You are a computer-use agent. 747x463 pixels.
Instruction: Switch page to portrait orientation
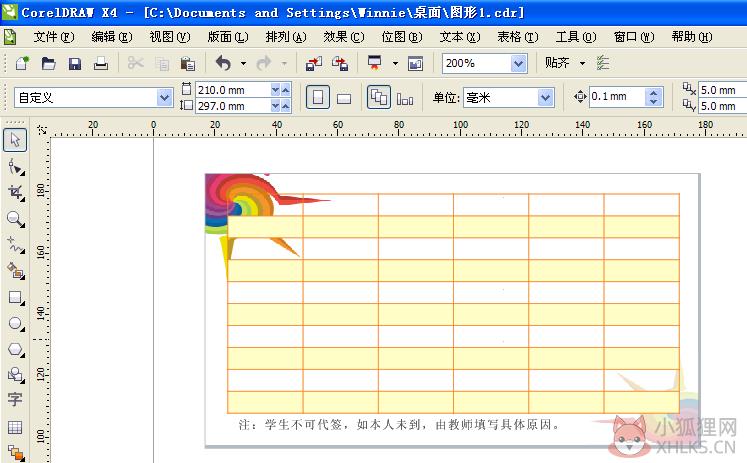click(318, 97)
